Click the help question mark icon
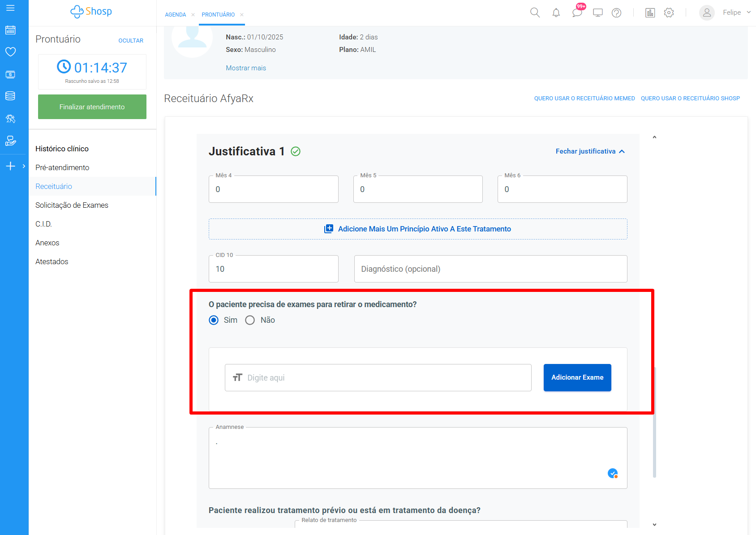The height and width of the screenshot is (535, 756). click(616, 13)
